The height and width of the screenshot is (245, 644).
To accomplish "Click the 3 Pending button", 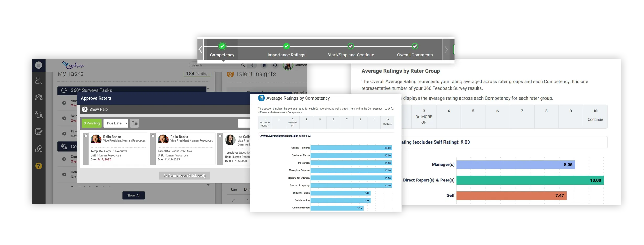I will click(92, 123).
